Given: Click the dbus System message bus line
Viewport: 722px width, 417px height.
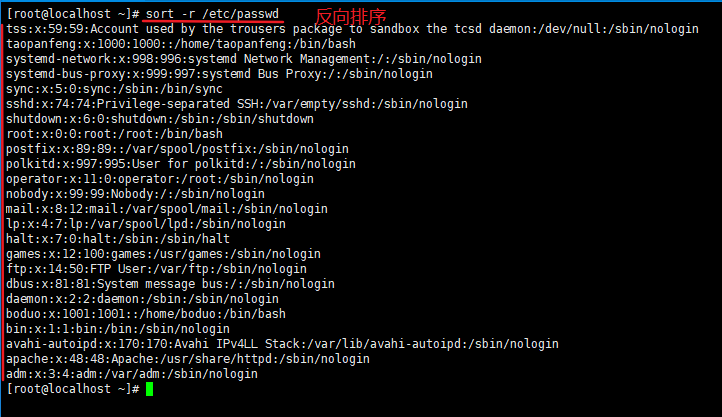Looking at the screenshot, I should pyautogui.click(x=170, y=284).
